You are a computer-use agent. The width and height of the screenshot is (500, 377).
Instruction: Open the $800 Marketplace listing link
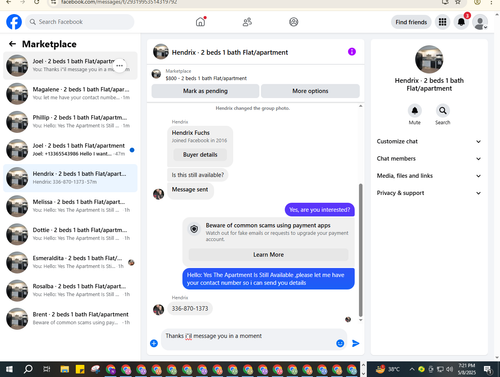(206, 78)
